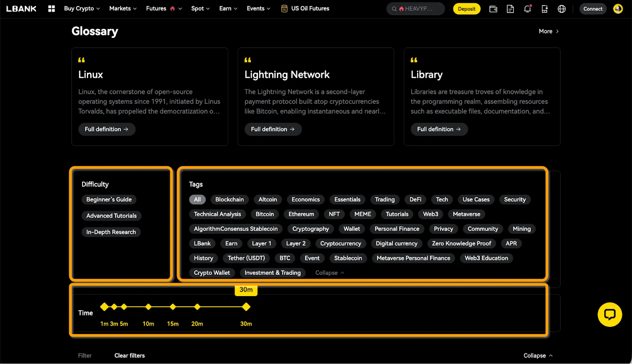This screenshot has width=632, height=364.
Task: Open the Markets menu
Action: [122, 8]
